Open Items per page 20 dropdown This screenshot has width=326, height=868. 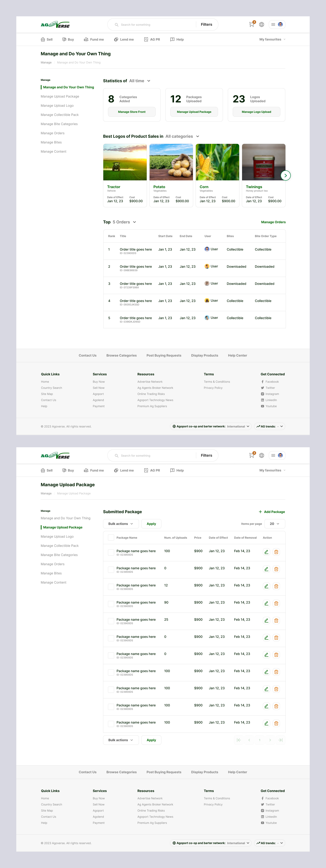274,524
